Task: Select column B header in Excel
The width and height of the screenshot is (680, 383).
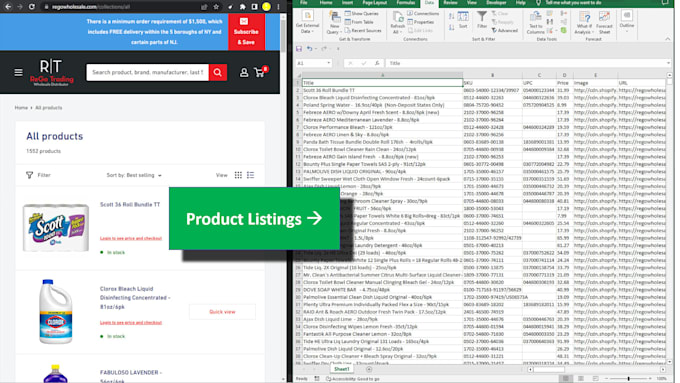Action: click(492, 75)
